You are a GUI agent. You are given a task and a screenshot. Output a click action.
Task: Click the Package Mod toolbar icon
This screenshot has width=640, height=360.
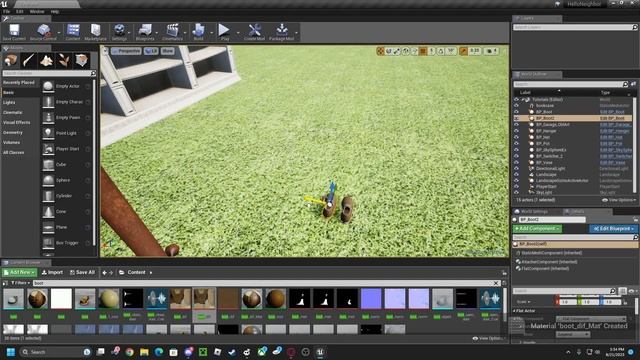pos(281,32)
